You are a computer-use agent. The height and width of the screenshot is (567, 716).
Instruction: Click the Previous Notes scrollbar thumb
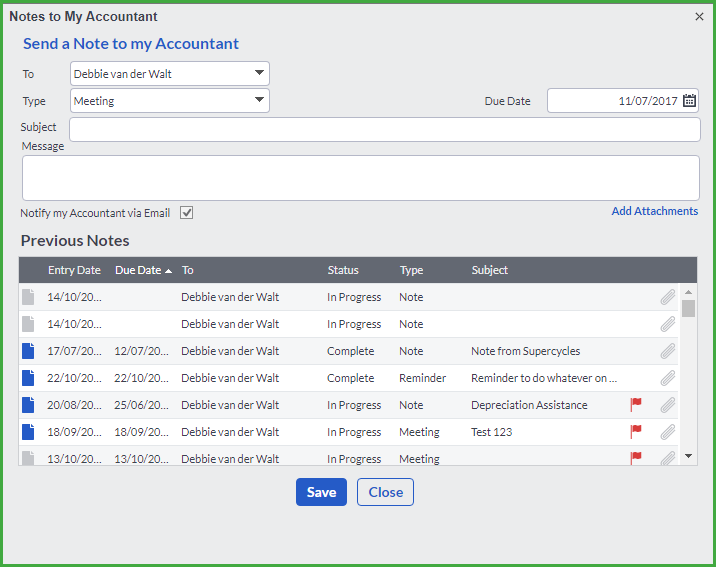point(689,308)
